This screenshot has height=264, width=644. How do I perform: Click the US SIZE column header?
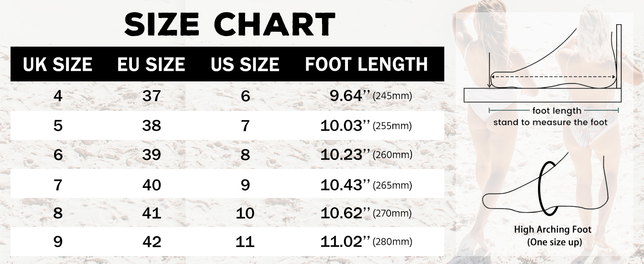pos(245,65)
